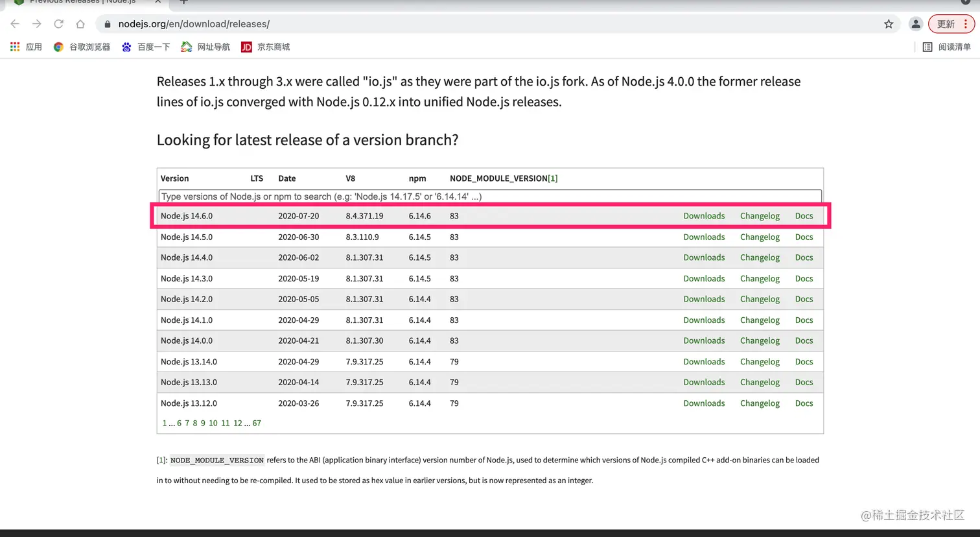Click the Date column header
This screenshot has width=980, height=537.
pos(287,178)
